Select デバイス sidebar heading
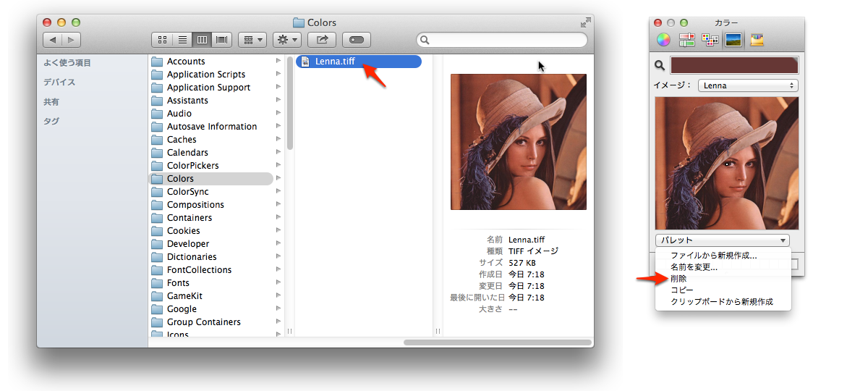The height and width of the screenshot is (391, 868). point(59,83)
